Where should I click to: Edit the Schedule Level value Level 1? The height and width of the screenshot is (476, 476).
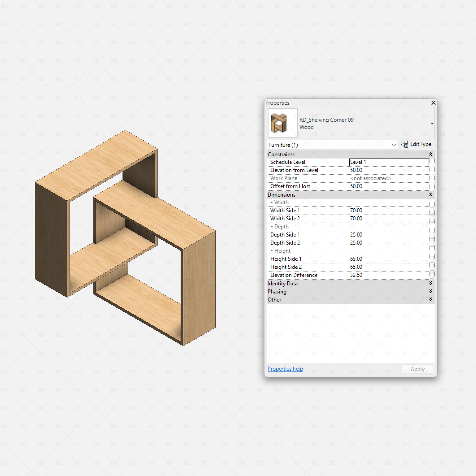click(389, 162)
